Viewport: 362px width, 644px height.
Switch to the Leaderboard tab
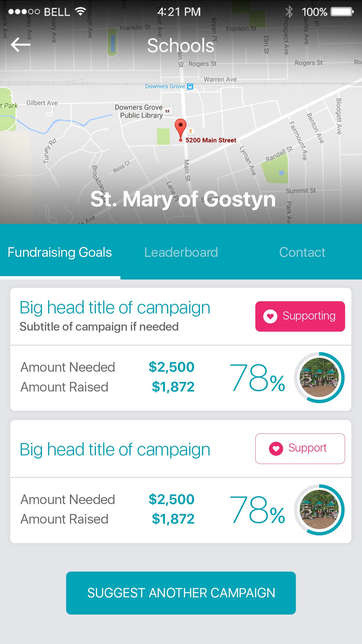pos(181,252)
